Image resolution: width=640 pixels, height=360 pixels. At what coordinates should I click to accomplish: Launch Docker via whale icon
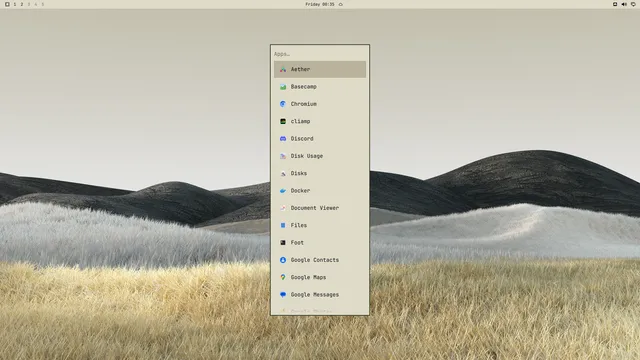[283, 191]
